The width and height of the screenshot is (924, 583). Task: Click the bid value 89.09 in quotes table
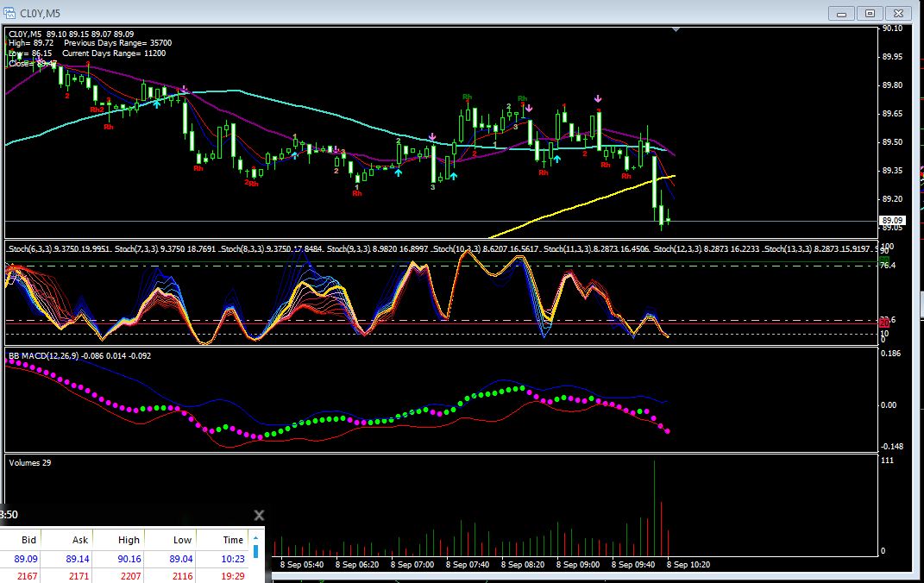tap(26, 559)
